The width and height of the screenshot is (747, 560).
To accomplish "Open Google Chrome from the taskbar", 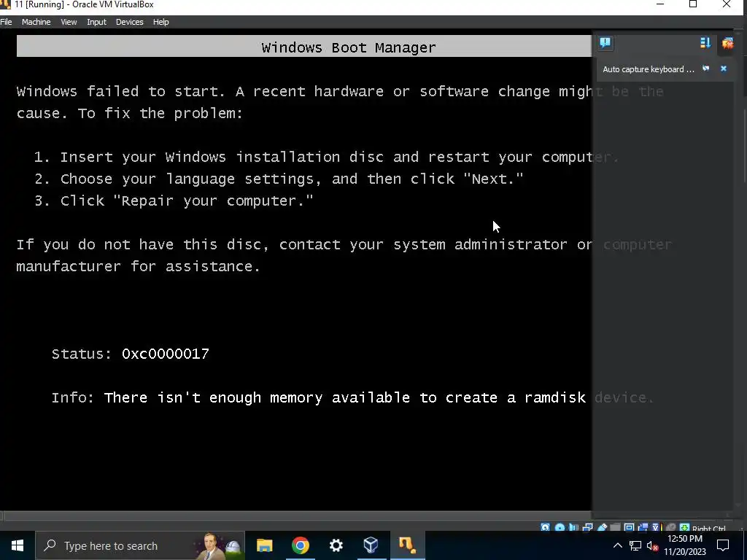I will coord(300,545).
